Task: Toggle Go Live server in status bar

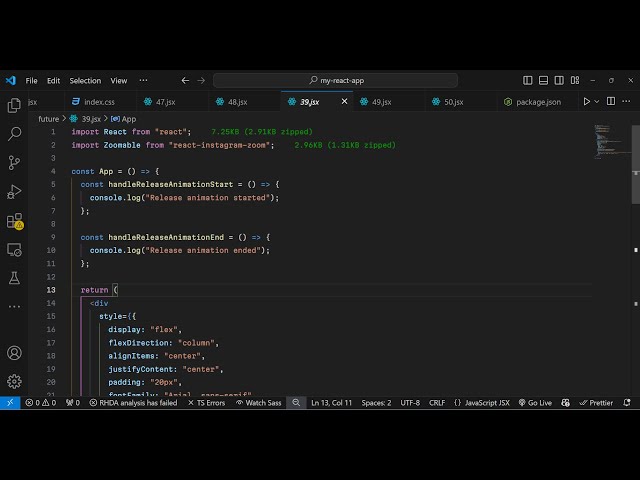Action: (x=534, y=403)
